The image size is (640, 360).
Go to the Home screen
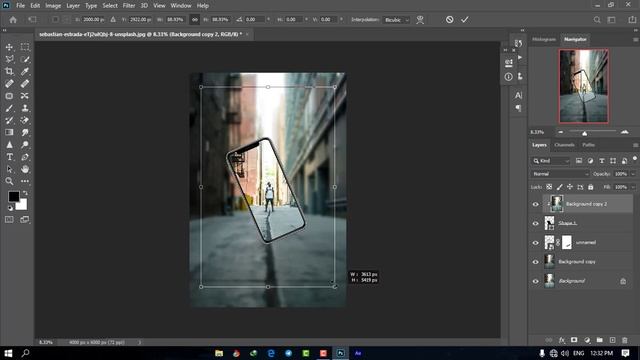coord(13,20)
